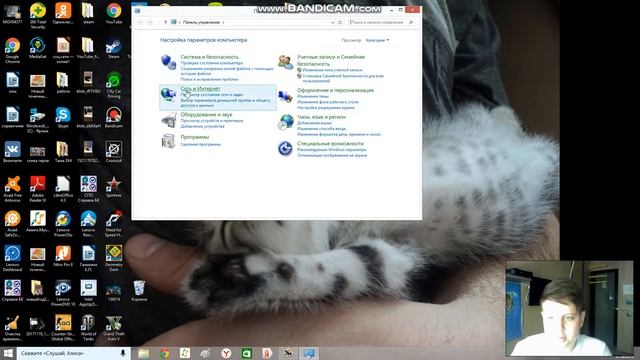Image resolution: width=640 pixels, height=360 pixels.
Task: Click 'Часы, язык и регион' link
Action: [321, 117]
